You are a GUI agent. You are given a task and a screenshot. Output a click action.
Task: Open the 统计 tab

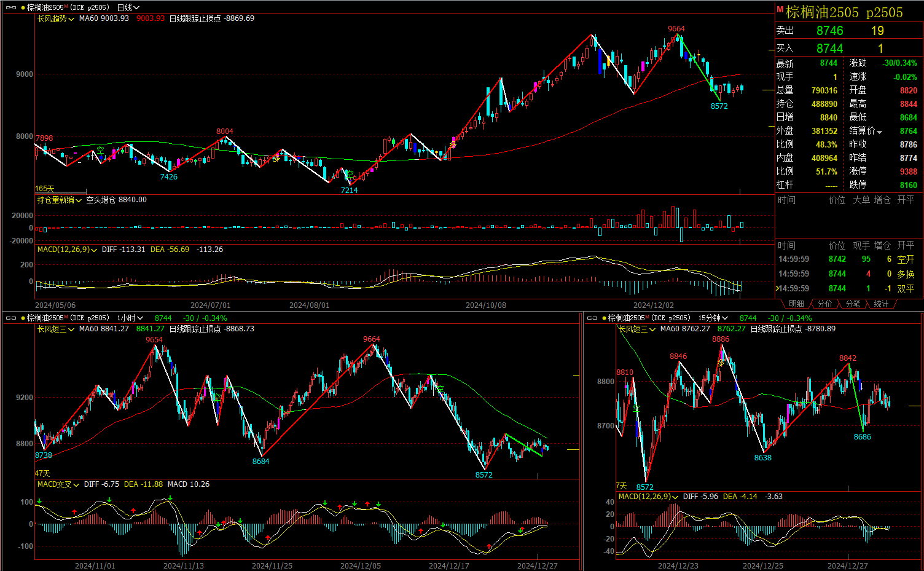pyautogui.click(x=881, y=304)
